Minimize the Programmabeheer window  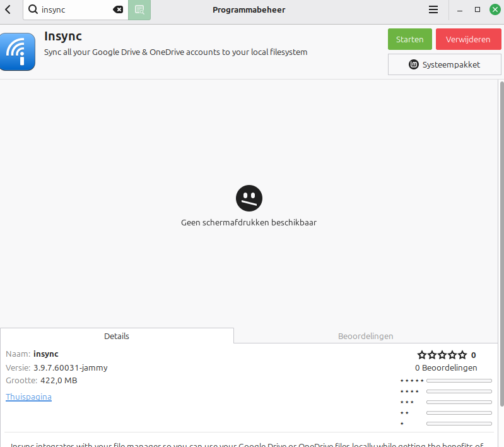tap(460, 9)
